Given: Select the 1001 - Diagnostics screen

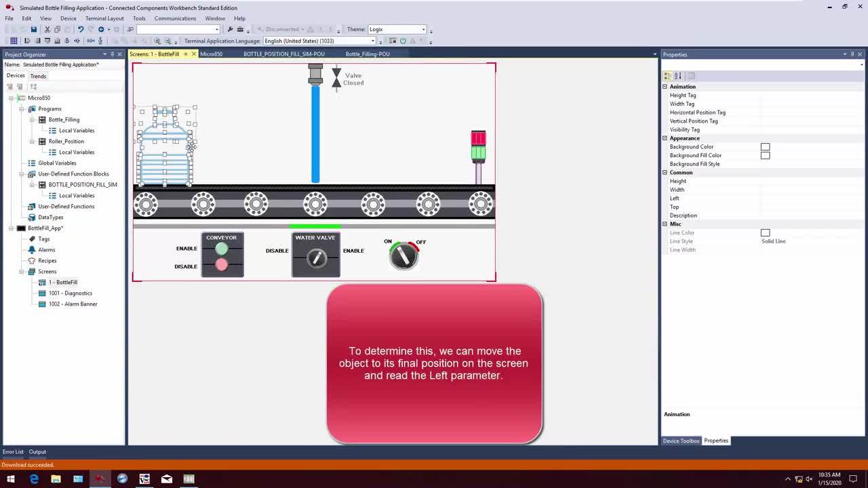Looking at the screenshot, I should [70, 293].
